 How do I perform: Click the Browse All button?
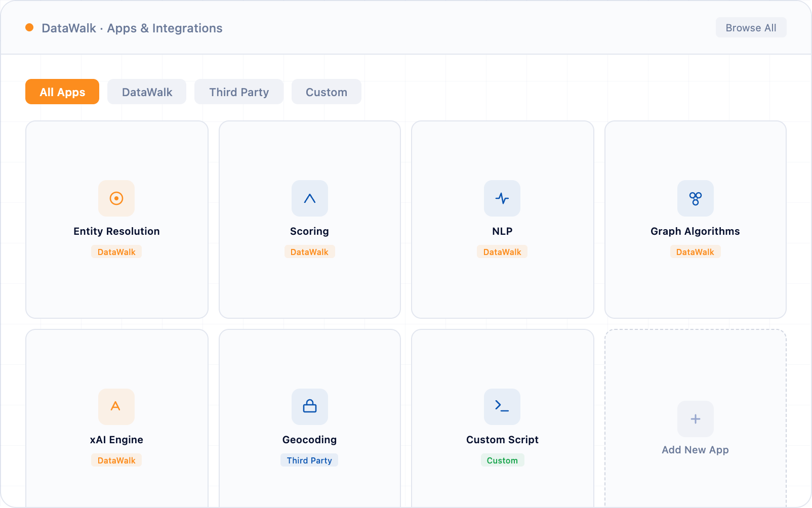751,27
